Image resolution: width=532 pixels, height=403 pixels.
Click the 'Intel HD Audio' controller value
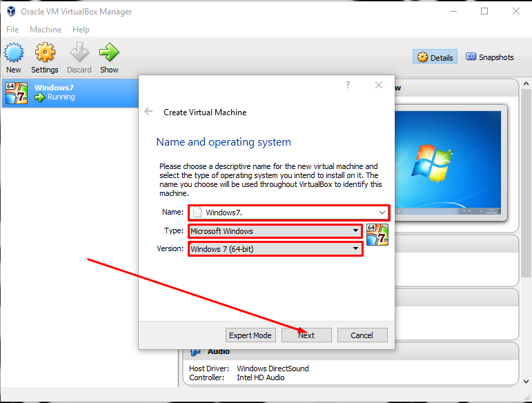pyautogui.click(x=261, y=377)
